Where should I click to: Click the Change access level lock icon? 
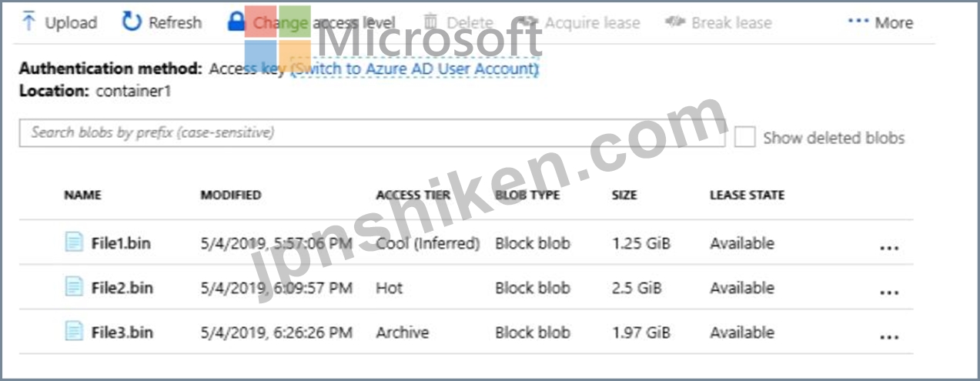[x=236, y=22]
